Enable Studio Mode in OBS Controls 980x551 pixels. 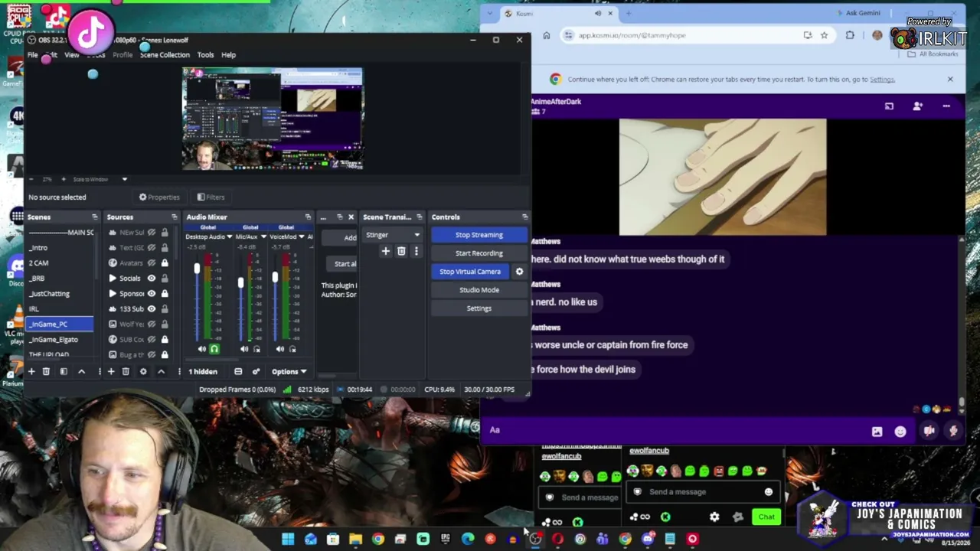[479, 290]
